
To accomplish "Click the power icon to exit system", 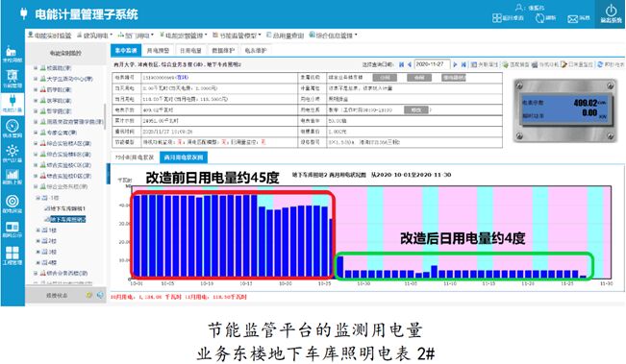I will point(611,11).
